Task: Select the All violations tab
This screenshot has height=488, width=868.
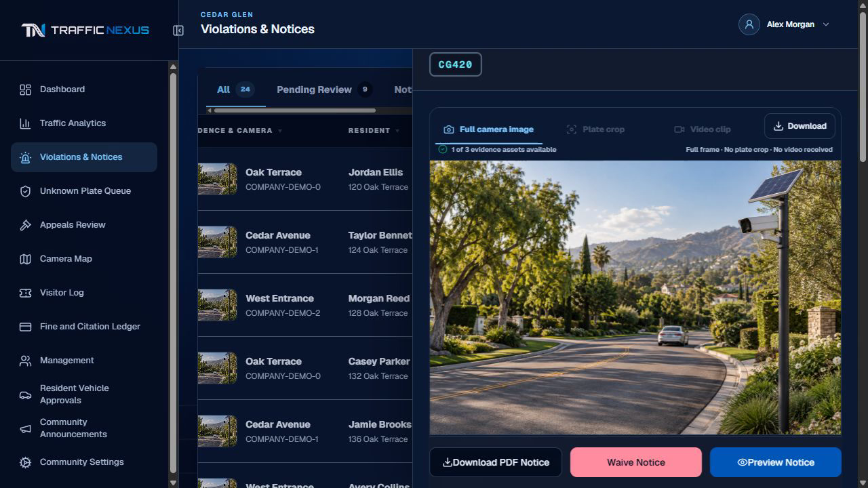Action: pyautogui.click(x=235, y=89)
